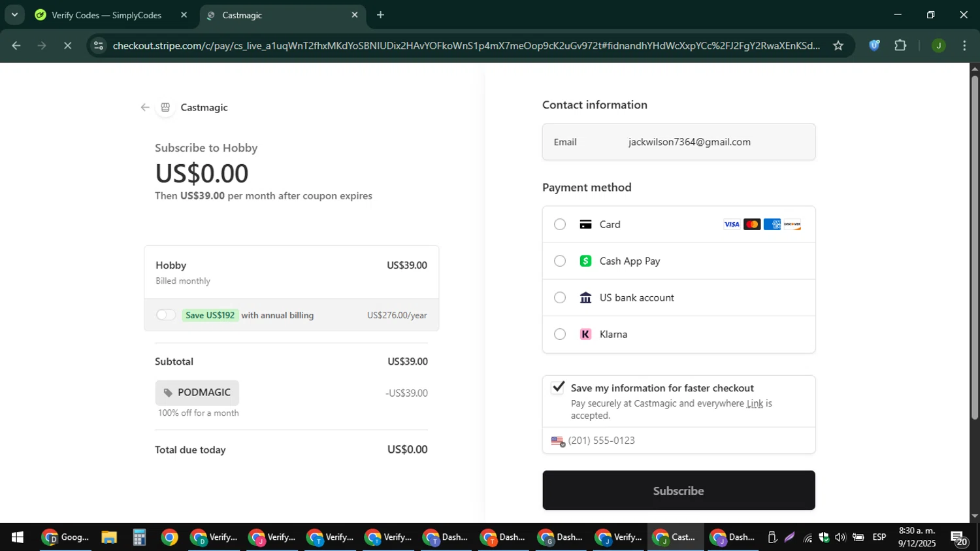This screenshot has width=980, height=551.
Task: Navigate back in the browser toolbar
Action: coord(16,45)
